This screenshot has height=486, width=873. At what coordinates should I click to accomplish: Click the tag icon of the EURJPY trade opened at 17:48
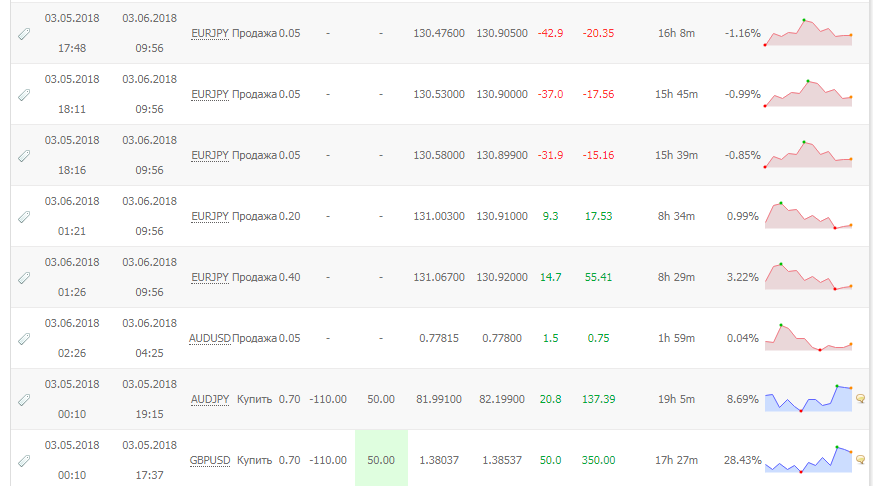24,35
